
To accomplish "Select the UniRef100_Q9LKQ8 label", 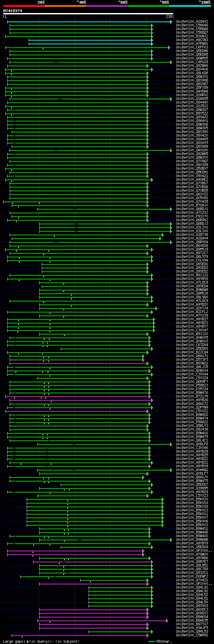I will pyautogui.click(x=192, y=73).
